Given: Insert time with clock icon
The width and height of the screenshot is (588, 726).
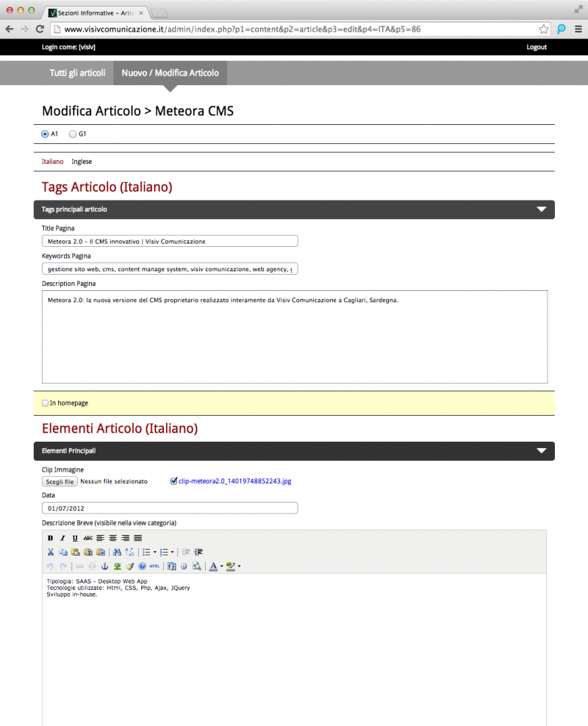Looking at the screenshot, I should [x=184, y=566].
